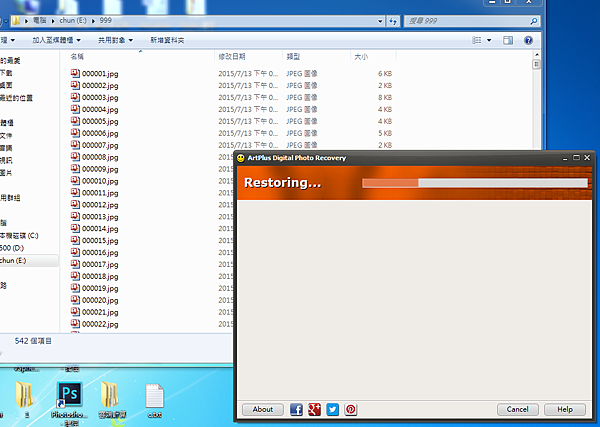600x427 pixels.
Task: Select file 000016.jpg
Action: pyautogui.click(x=100, y=253)
